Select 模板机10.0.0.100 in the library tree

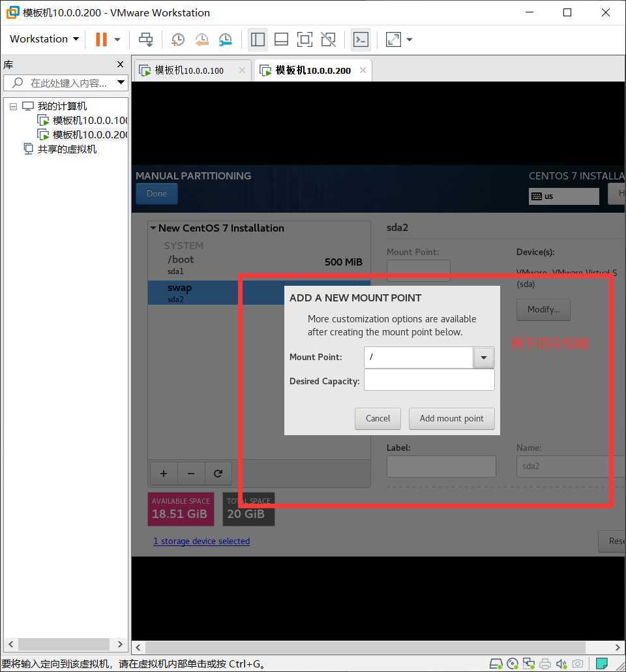tap(83, 121)
